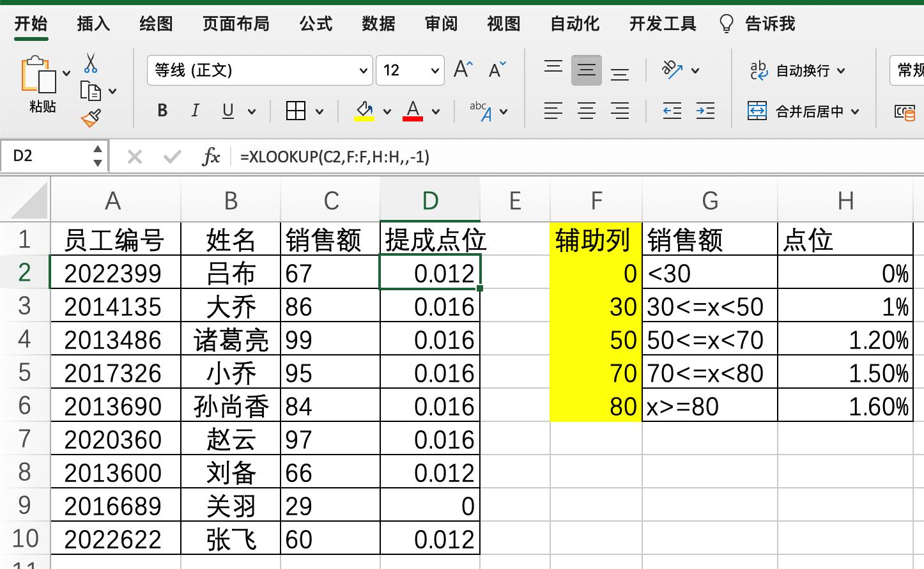Image resolution: width=924 pixels, height=569 pixels.
Task: Toggle underline formatting
Action: coord(227,110)
